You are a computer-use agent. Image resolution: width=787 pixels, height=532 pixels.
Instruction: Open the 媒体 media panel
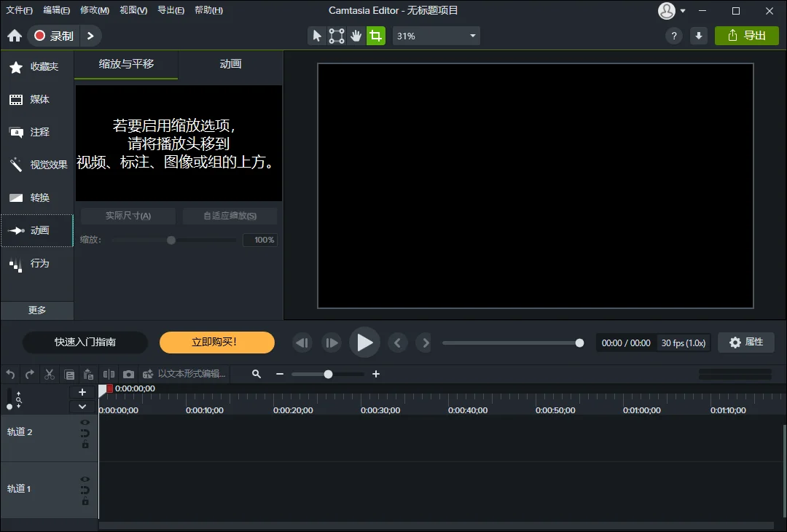pos(37,99)
